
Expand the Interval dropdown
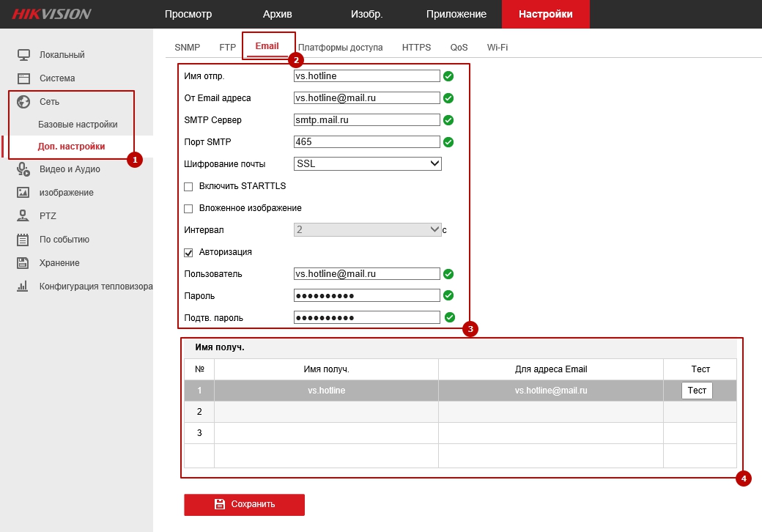click(367, 230)
